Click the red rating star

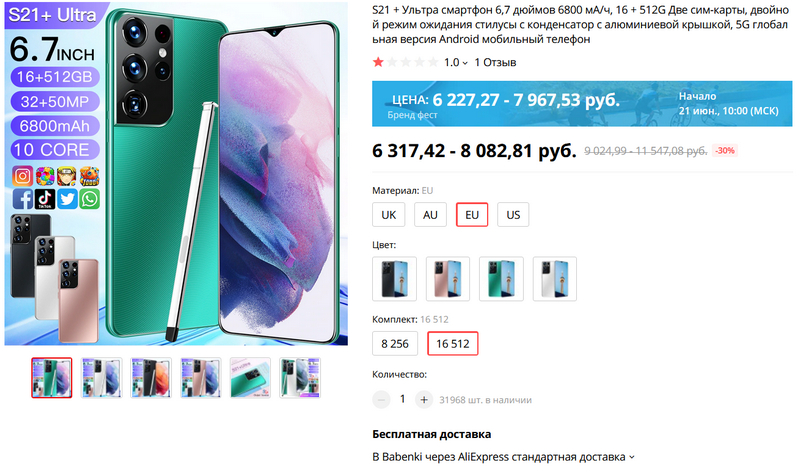pyautogui.click(x=377, y=62)
